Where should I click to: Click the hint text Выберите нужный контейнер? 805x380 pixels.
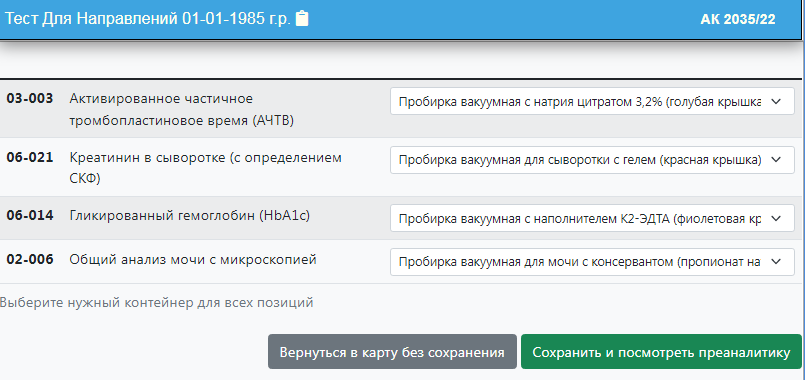pos(156,302)
